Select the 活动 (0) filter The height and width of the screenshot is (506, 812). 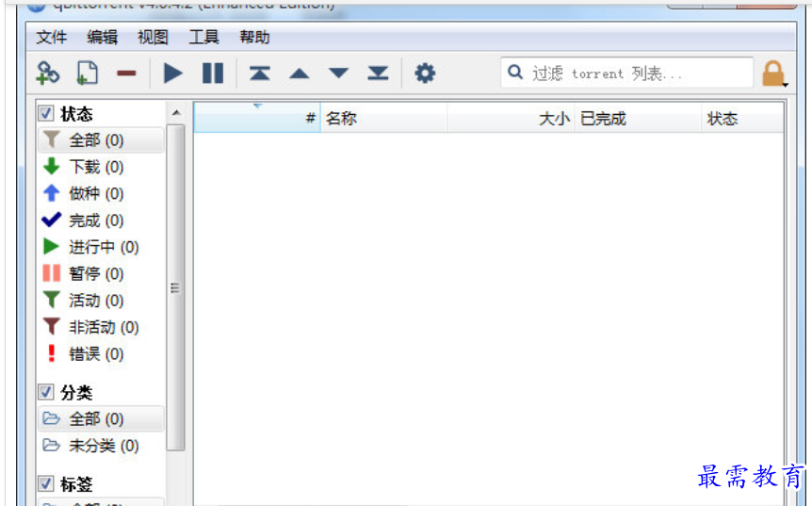(x=101, y=301)
